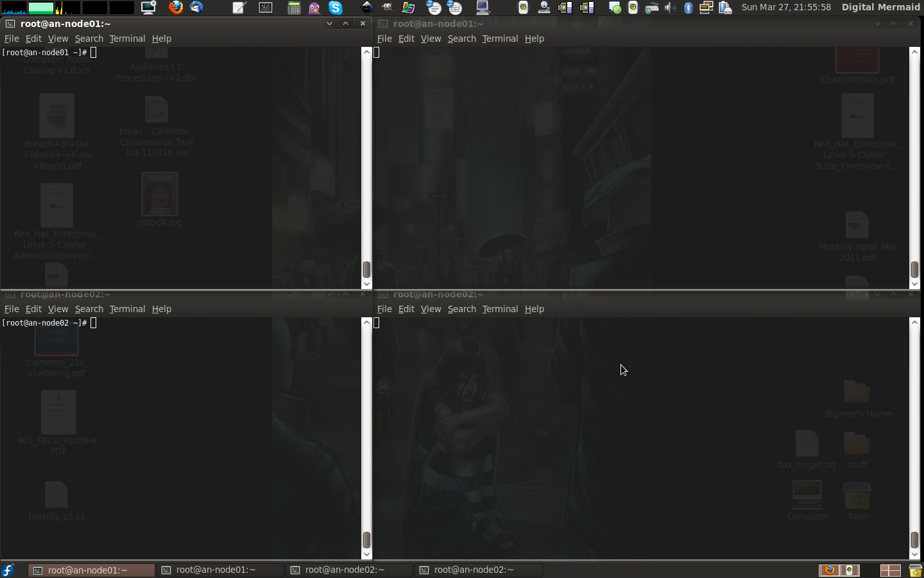
Task: Click scrollbar up arrow in the lower-right terminal
Action: click(914, 322)
